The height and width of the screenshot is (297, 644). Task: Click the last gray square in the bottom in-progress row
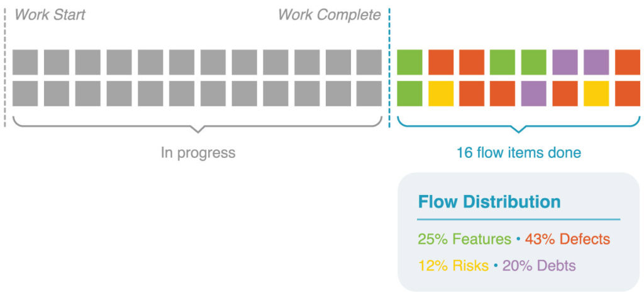tap(369, 94)
